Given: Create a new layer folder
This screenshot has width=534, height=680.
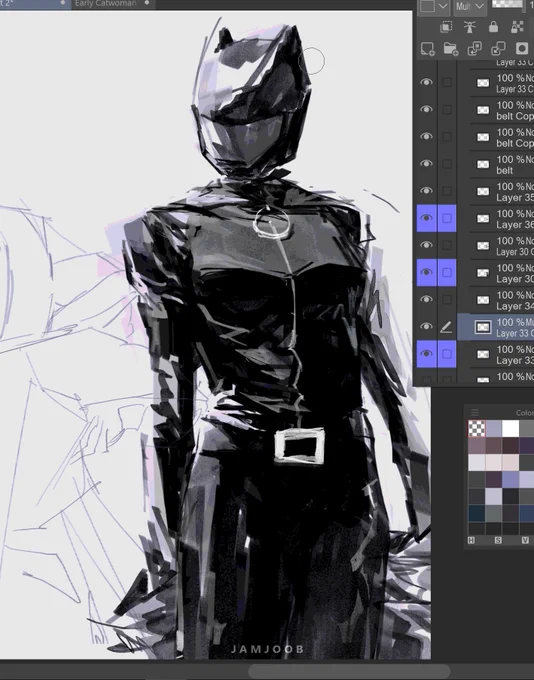Looking at the screenshot, I should 451,49.
